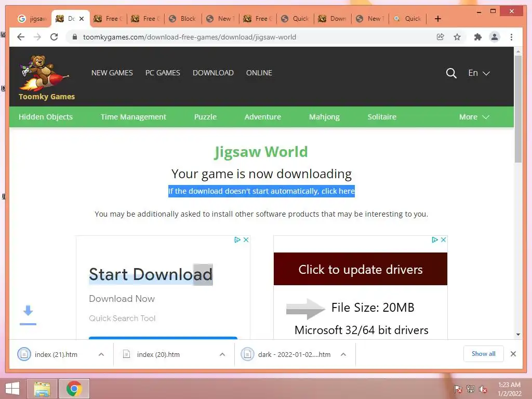Bookmark this page with the star icon
The height and width of the screenshot is (399, 532).
pos(457,37)
